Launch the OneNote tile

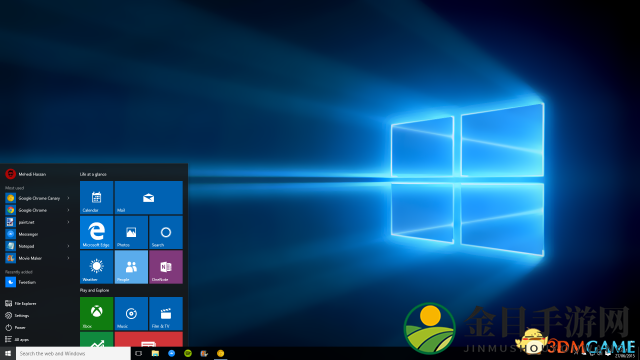pyautogui.click(x=166, y=267)
